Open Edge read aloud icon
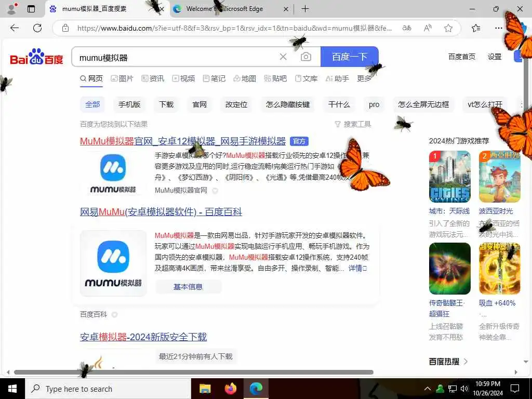This screenshot has width=532, height=399. coord(428,28)
